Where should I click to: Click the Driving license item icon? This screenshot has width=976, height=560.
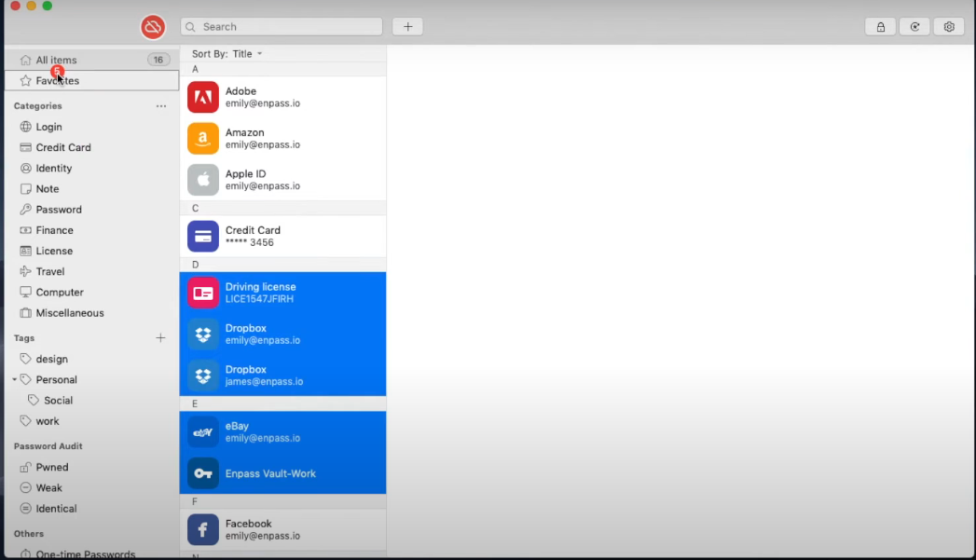click(203, 294)
